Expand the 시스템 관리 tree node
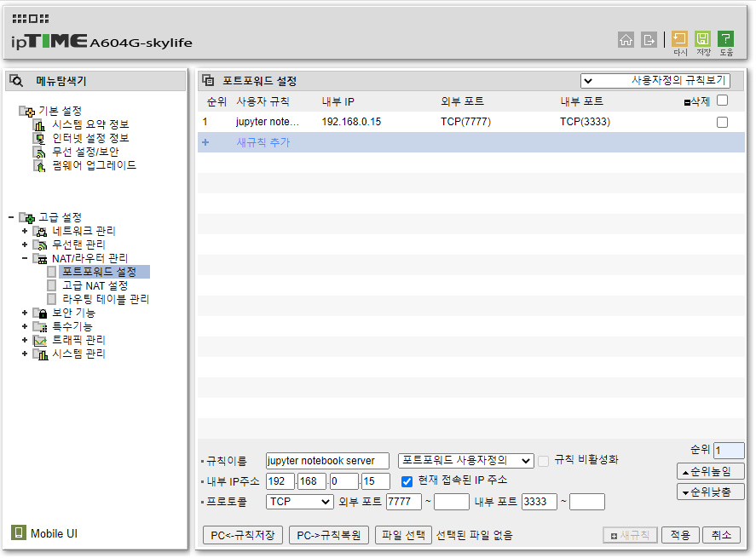This screenshot has height=558, width=756. pyautogui.click(x=25, y=354)
